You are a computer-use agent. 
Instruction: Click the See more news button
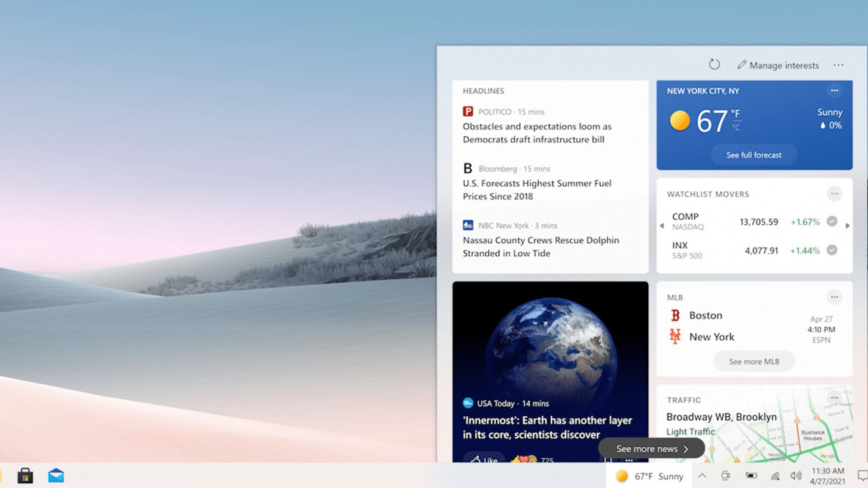(x=652, y=449)
